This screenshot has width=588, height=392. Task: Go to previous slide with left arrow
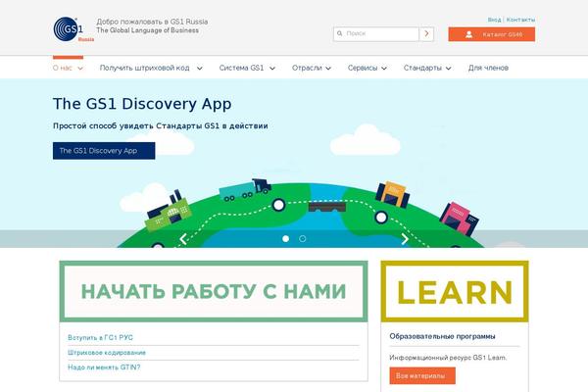click(x=183, y=239)
